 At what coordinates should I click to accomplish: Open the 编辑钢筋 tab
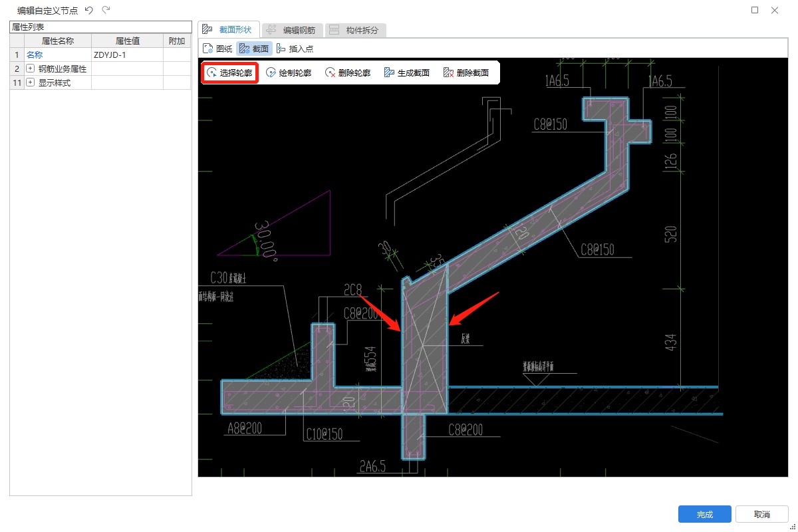click(292, 30)
